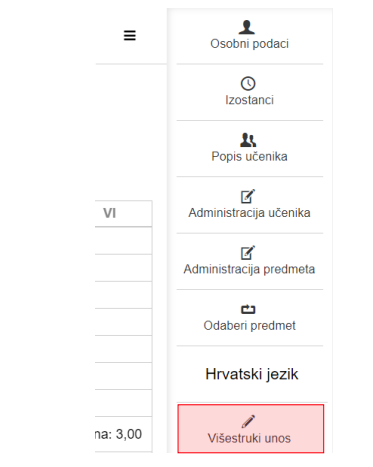Choose Odaberi predmet option
This screenshot has height=467, width=373.
(250, 325)
